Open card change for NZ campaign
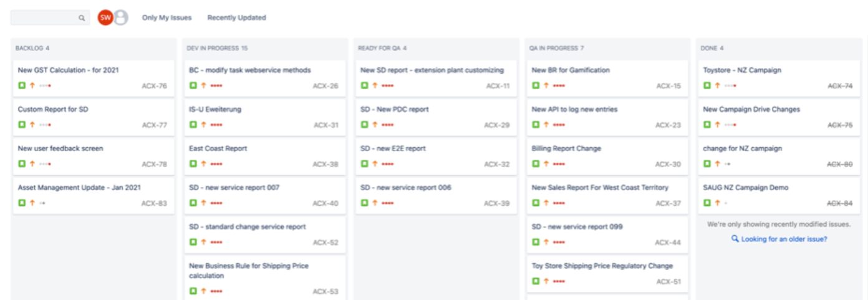 pos(779,157)
